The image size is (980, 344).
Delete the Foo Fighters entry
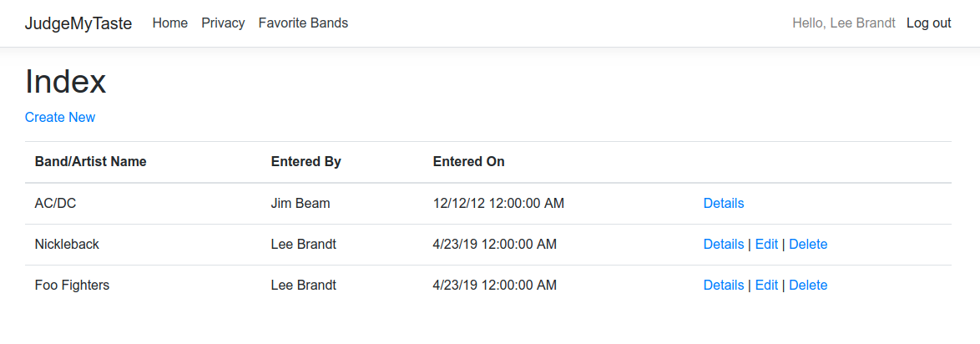point(808,286)
